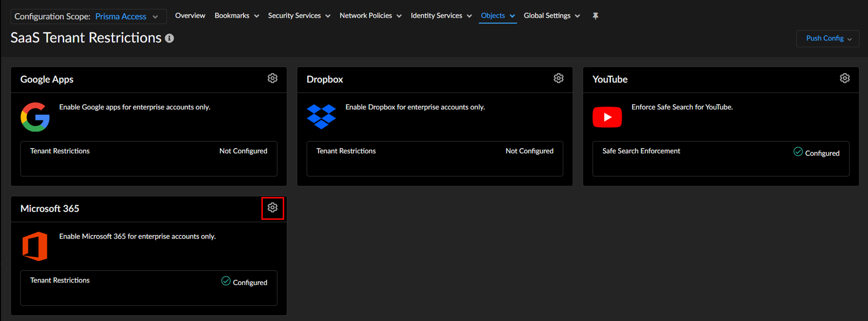Click Microsoft 365 Tenant Restrictions label
This screenshot has height=321, width=868.
60,280
